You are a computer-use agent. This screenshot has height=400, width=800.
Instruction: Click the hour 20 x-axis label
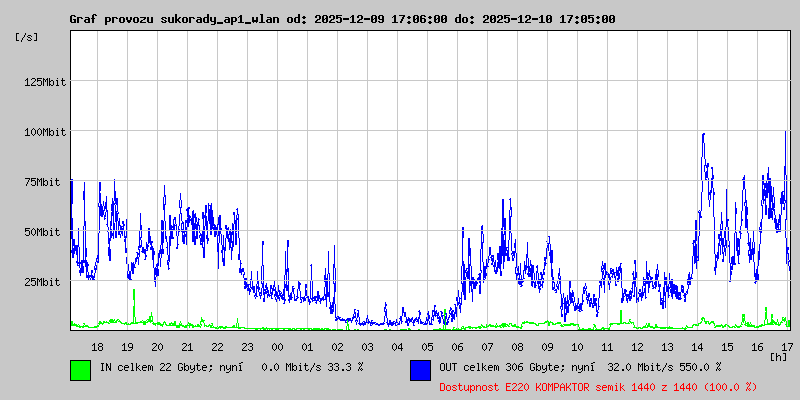tap(158, 347)
